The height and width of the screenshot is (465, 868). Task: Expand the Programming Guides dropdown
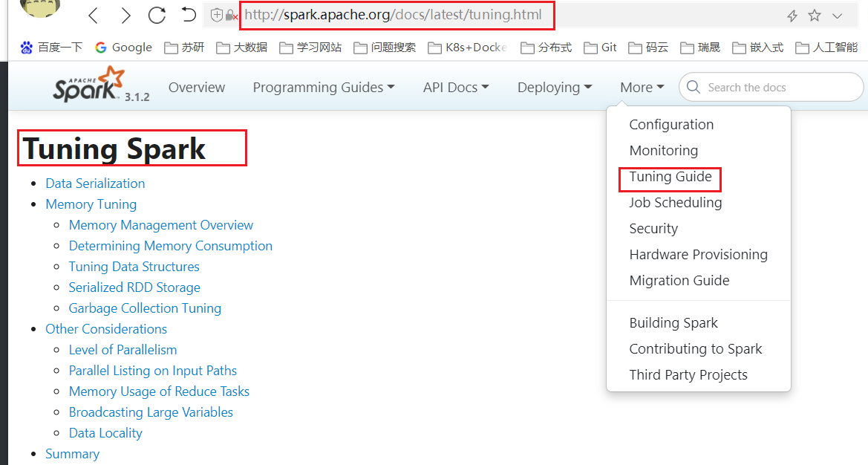coord(324,88)
